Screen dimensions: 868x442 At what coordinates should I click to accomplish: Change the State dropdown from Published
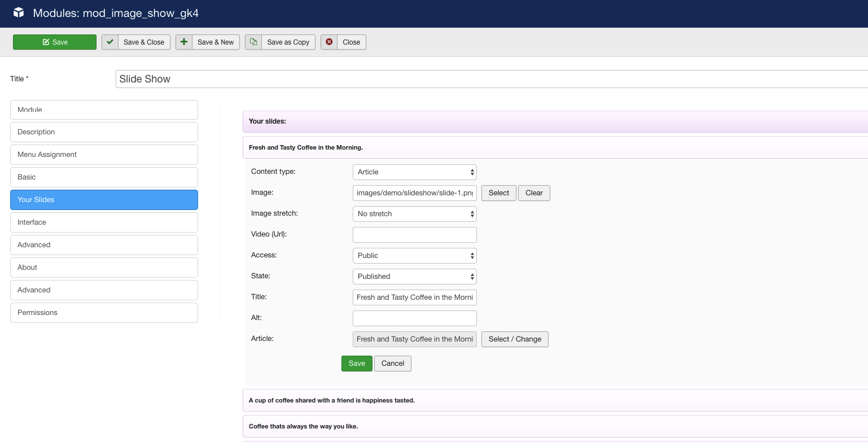click(x=414, y=277)
